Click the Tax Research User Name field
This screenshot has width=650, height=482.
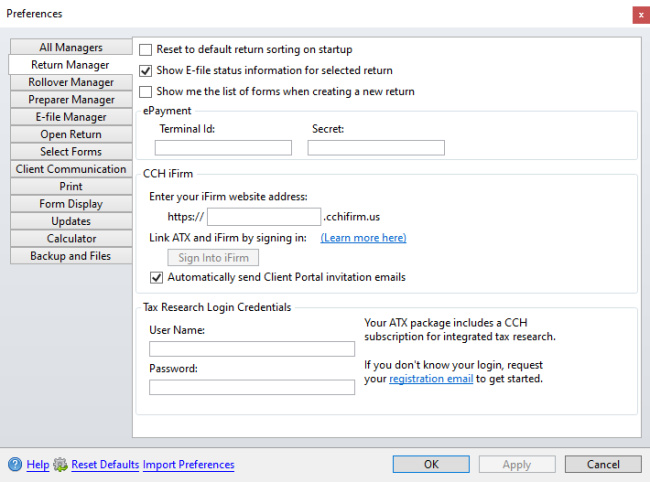tap(252, 349)
